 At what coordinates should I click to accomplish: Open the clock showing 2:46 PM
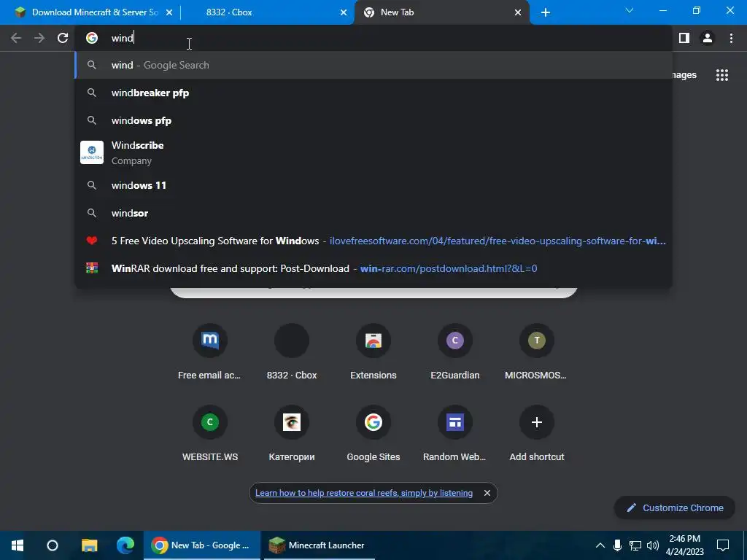(684, 545)
